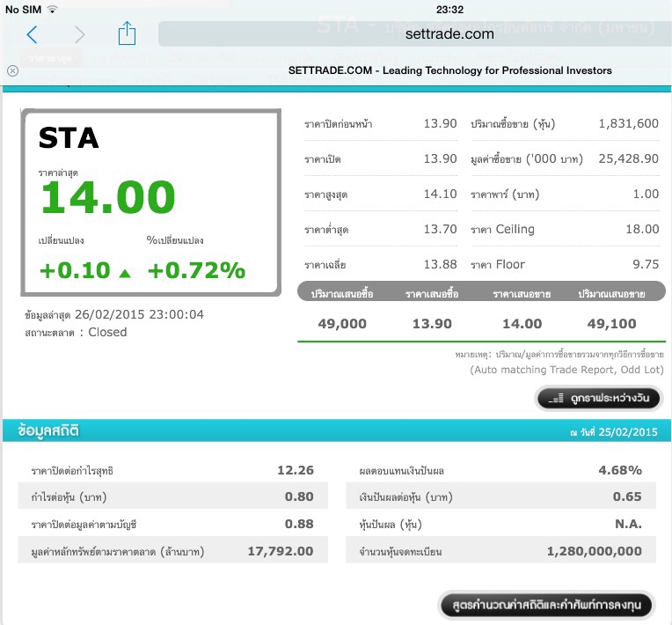672x625 pixels.
Task: Tap the EPS value 0.80
Action: coord(299,496)
